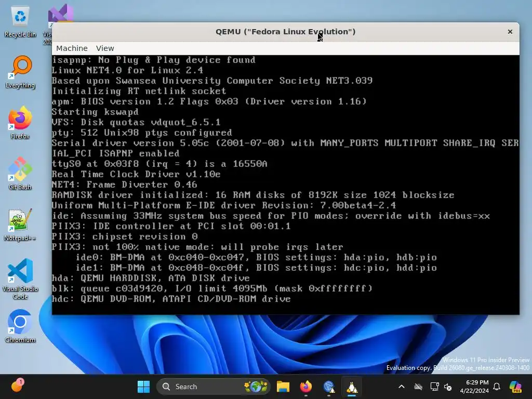
Task: Open the Firefox desktop shortcut
Action: pyautogui.click(x=20, y=123)
